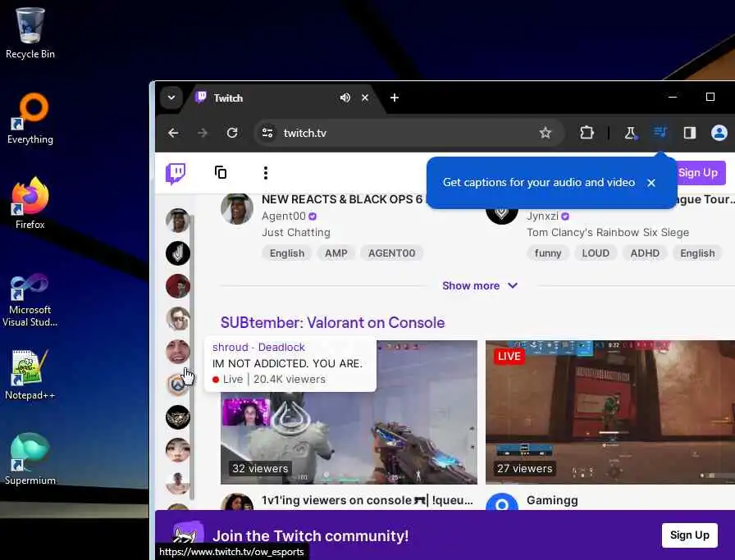Image resolution: width=735 pixels, height=560 pixels.
Task: Open the Firefox desktop shortcut
Action: (x=30, y=203)
